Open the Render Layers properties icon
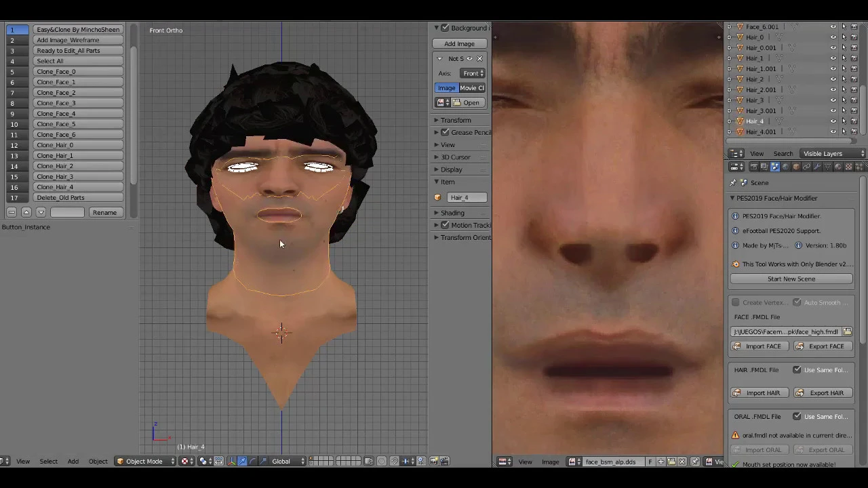Viewport: 868px width, 488px height. point(764,167)
